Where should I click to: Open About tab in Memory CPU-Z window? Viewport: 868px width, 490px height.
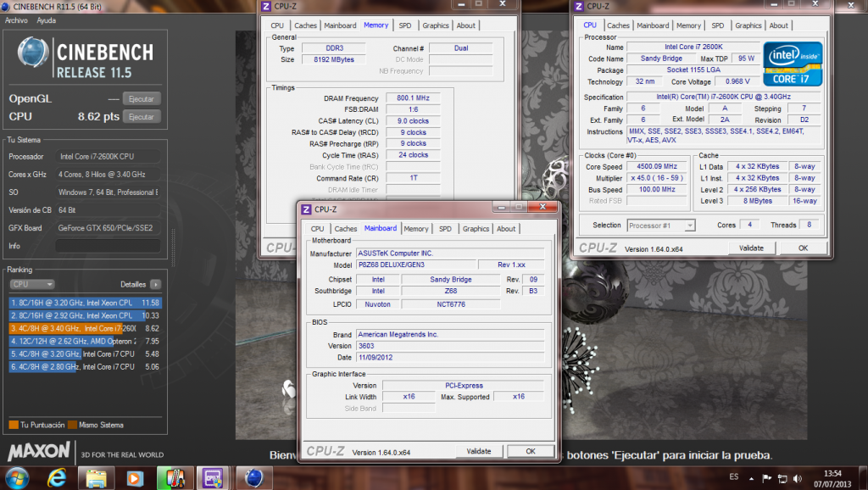(x=465, y=25)
